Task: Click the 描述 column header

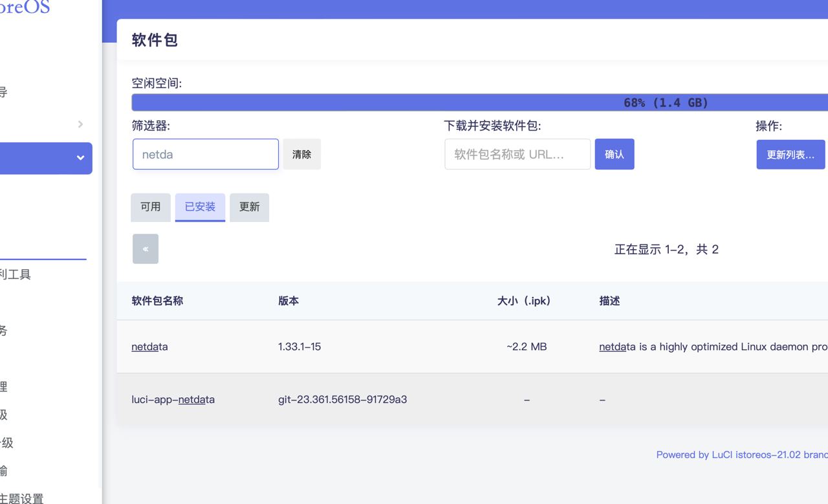Action: (609, 301)
